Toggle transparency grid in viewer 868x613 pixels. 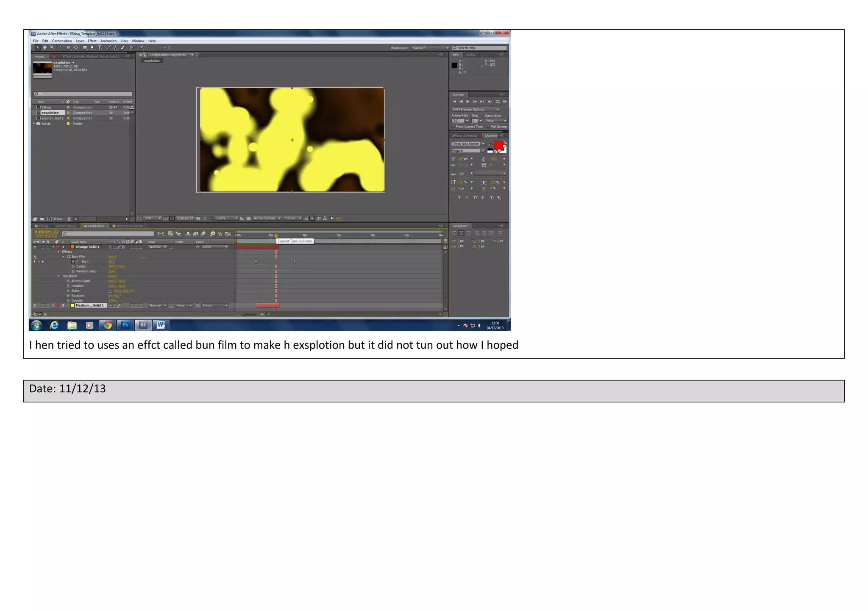(x=248, y=219)
